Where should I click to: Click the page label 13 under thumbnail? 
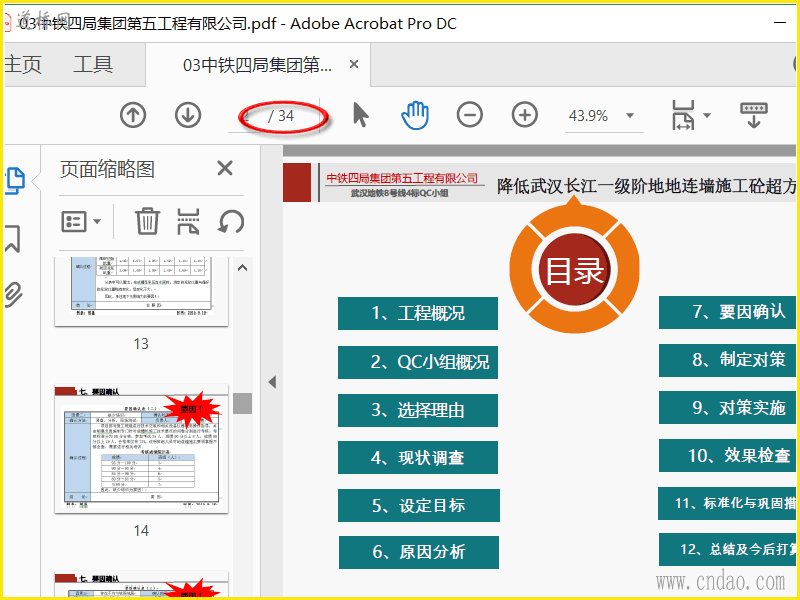(x=141, y=344)
